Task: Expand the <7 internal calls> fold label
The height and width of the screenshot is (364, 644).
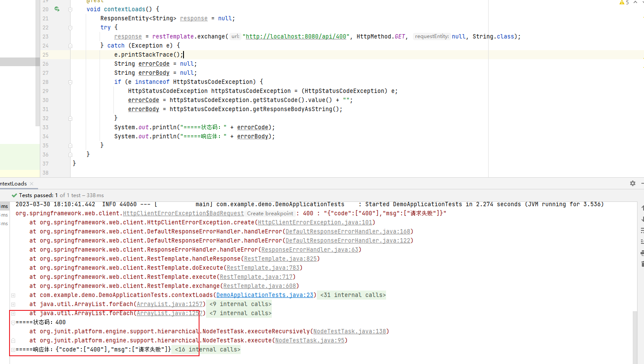Action: (240, 313)
